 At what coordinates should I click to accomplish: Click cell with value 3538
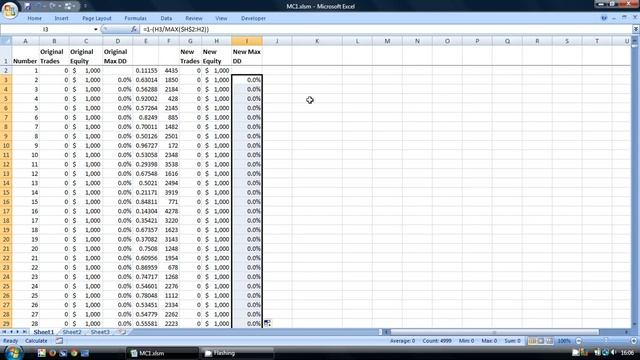pos(169,164)
